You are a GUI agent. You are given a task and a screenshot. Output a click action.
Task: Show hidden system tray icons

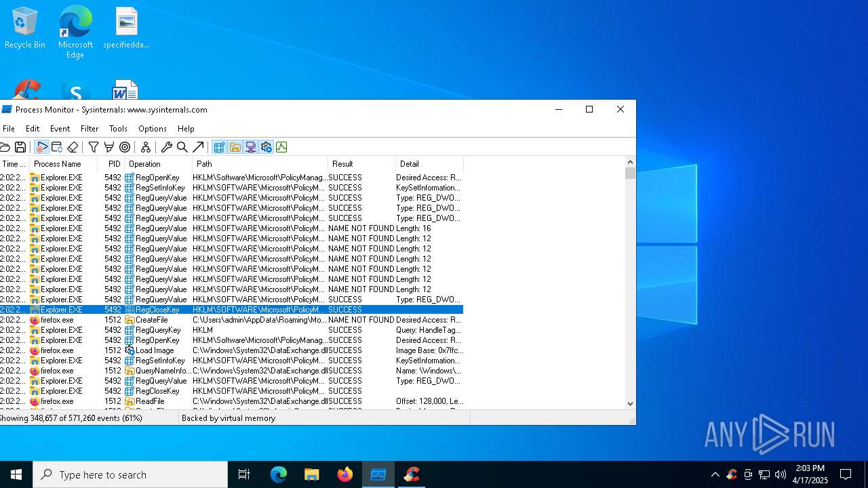[x=715, y=474]
